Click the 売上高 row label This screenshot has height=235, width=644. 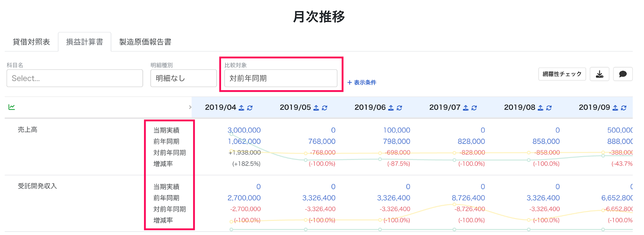coord(27,130)
